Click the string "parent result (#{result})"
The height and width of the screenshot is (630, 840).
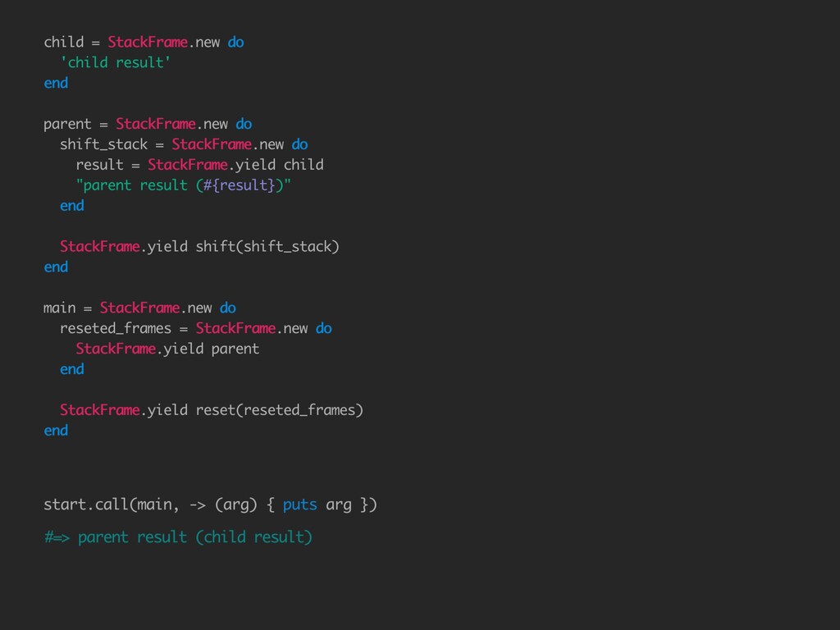click(x=183, y=185)
